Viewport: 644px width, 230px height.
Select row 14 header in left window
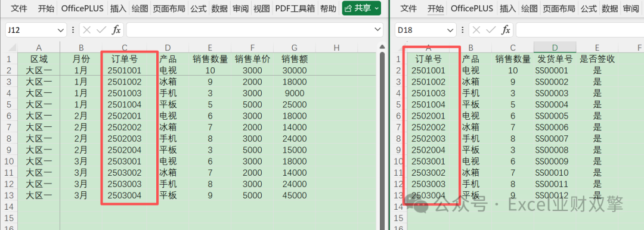point(8,206)
